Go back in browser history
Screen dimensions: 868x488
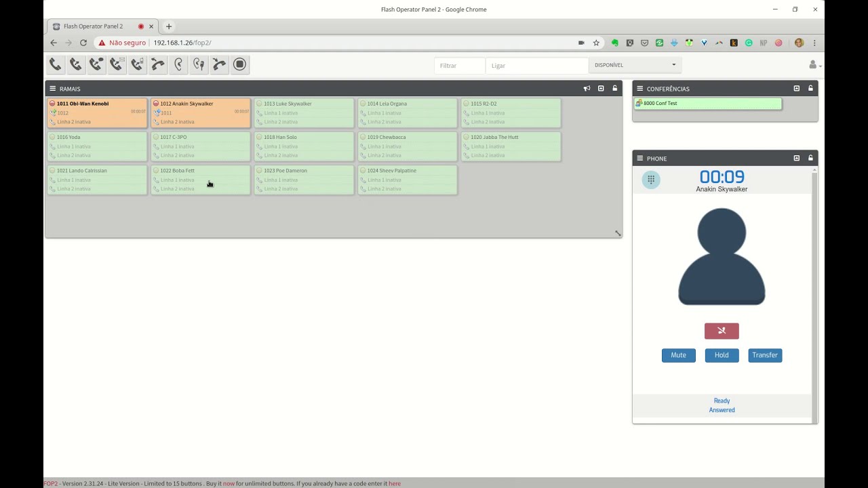tap(54, 43)
